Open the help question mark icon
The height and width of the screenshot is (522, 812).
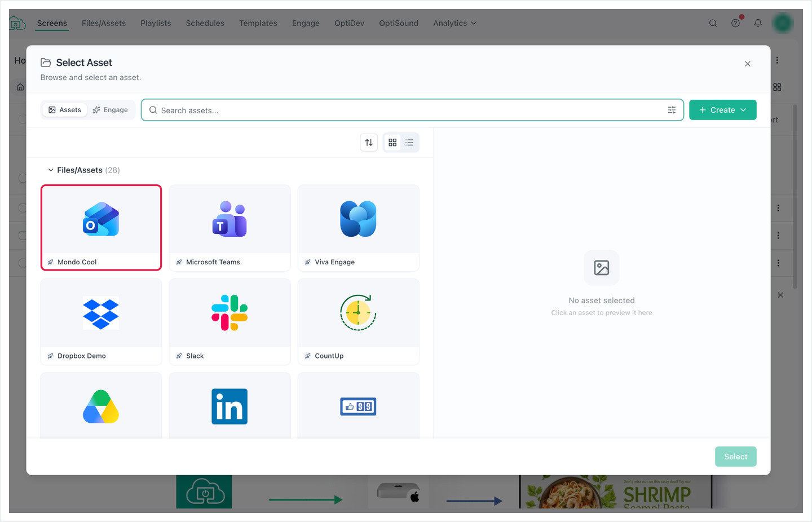[735, 23]
